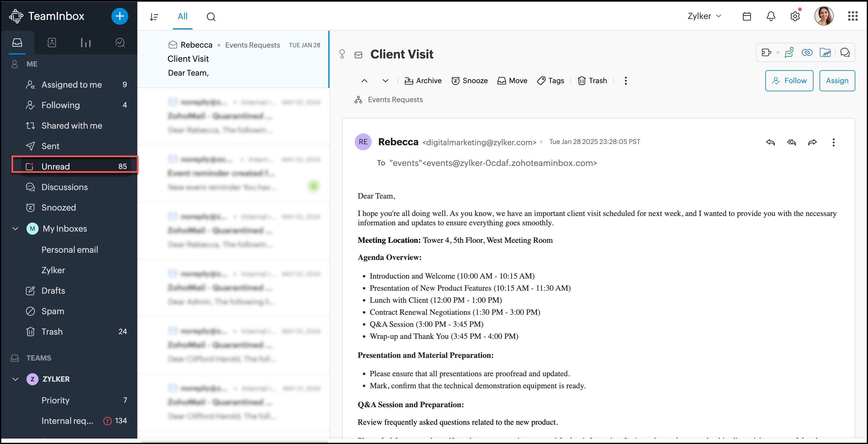Open the apps grid launcher
Image resolution: width=868 pixels, height=444 pixels.
click(853, 16)
